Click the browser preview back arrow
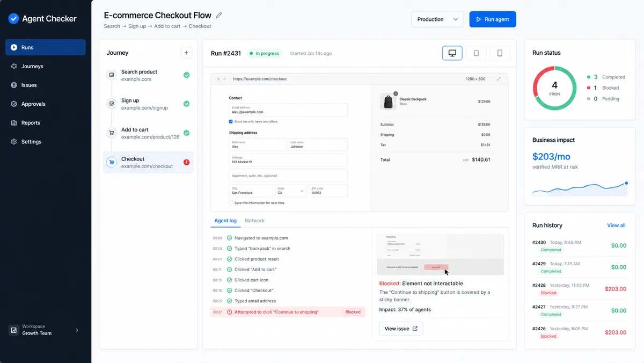Viewport: 644px width, 363px height. click(218, 79)
